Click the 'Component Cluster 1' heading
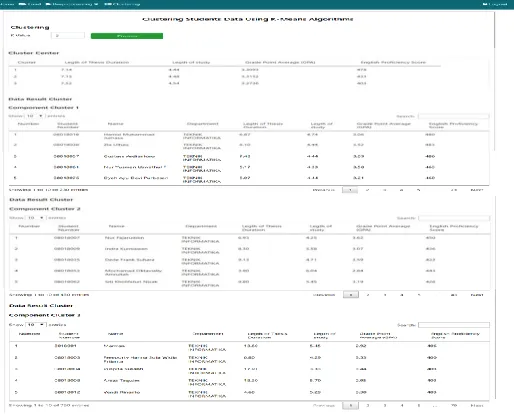 pos(44,108)
